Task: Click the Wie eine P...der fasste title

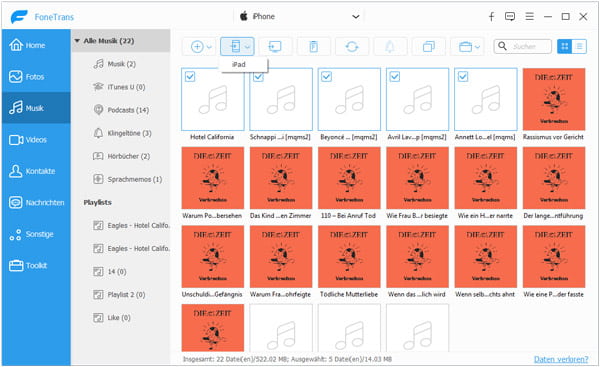Action: point(553,294)
